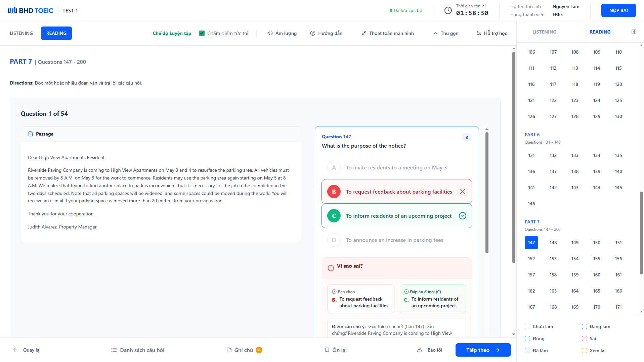Open Danh sách câu hỏi list
The width and height of the screenshot is (644, 362).
coord(138,350)
